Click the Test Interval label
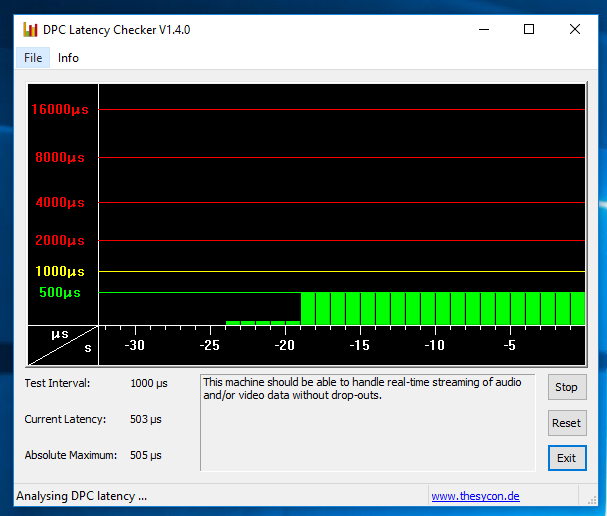 pos(57,383)
